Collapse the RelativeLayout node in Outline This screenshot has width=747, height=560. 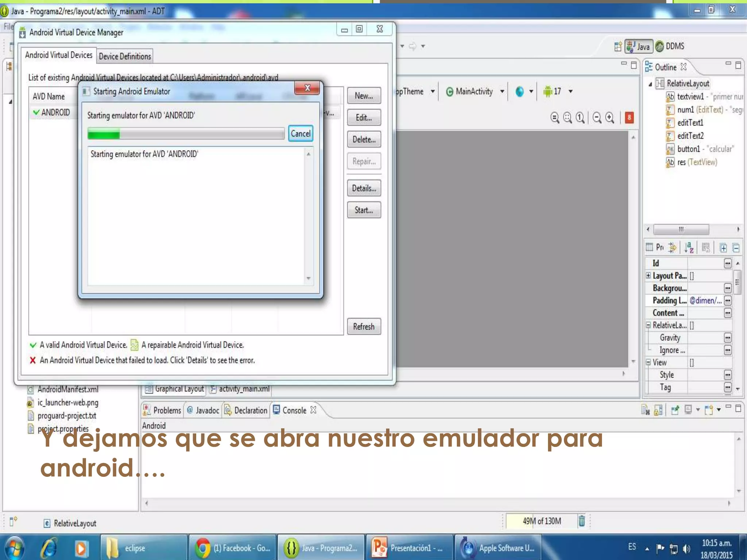(650, 84)
